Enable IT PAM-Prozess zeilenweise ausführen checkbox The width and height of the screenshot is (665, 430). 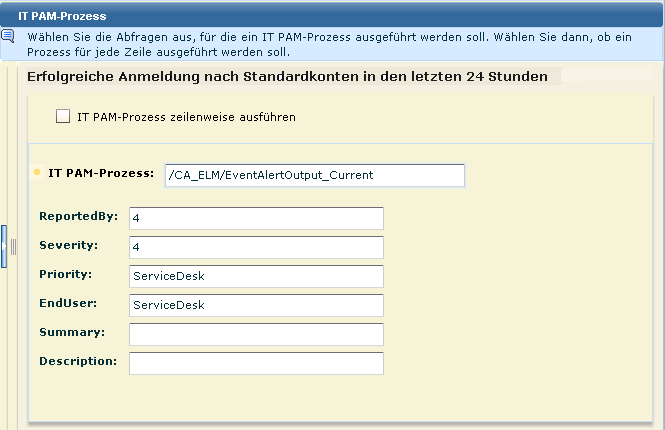(x=63, y=117)
